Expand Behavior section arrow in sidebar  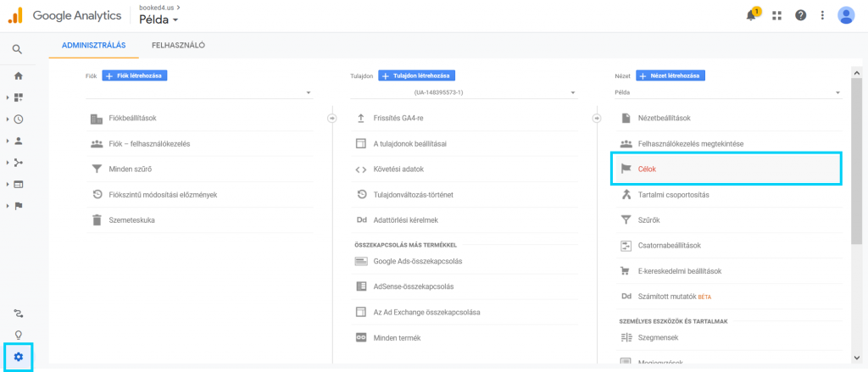point(7,184)
